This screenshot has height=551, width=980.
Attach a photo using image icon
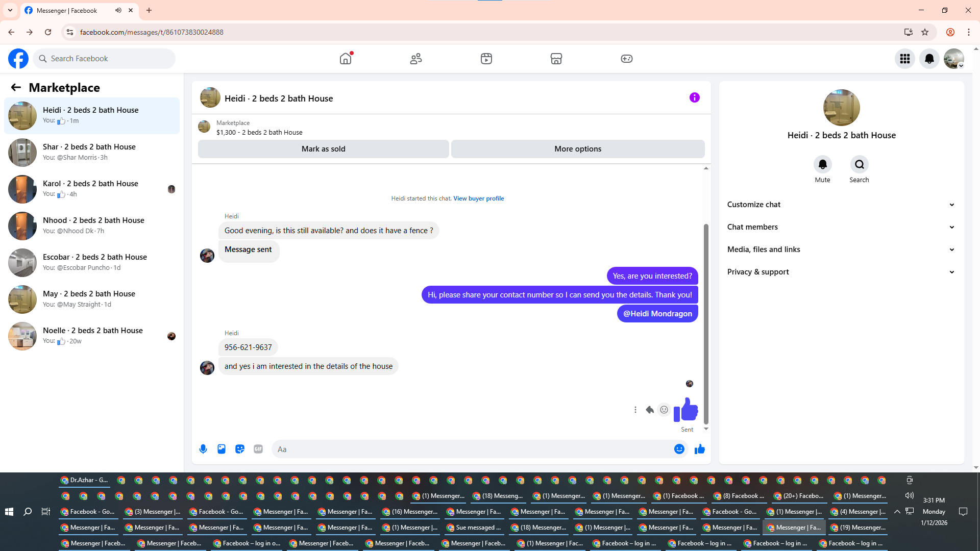tap(222, 449)
